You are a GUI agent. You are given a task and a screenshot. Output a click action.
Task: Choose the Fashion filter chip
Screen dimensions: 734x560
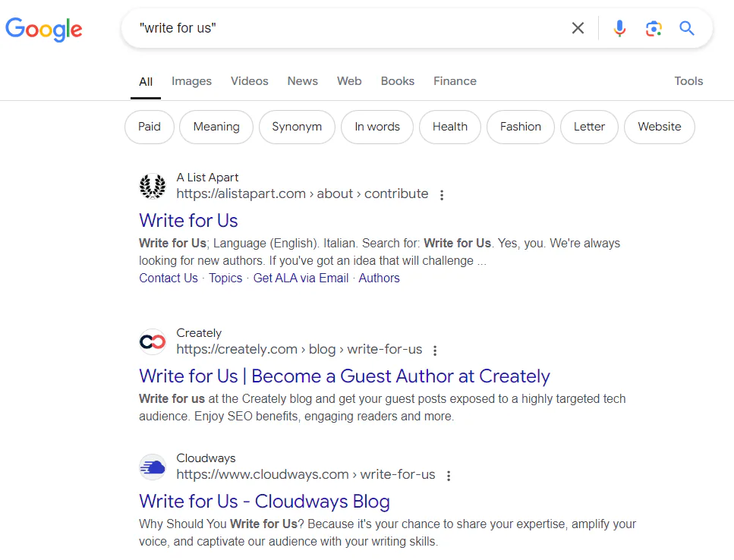(521, 127)
